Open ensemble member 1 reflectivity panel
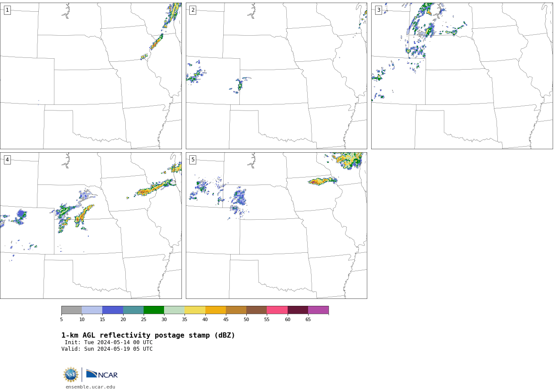557x392 pixels. pos(91,76)
